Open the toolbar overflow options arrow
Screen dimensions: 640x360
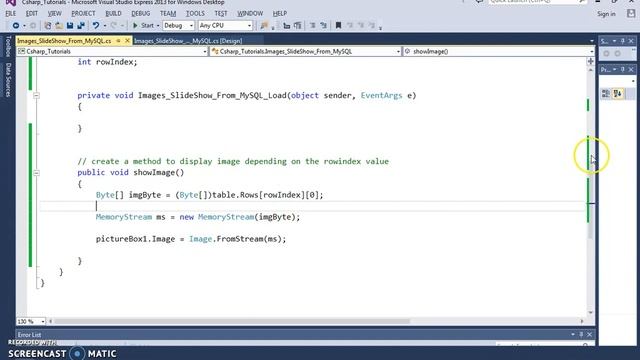point(380,28)
